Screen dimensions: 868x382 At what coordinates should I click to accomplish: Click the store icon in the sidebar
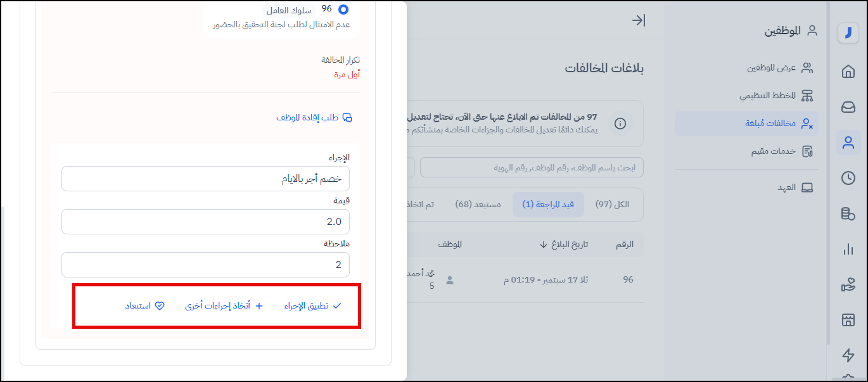pyautogui.click(x=848, y=320)
